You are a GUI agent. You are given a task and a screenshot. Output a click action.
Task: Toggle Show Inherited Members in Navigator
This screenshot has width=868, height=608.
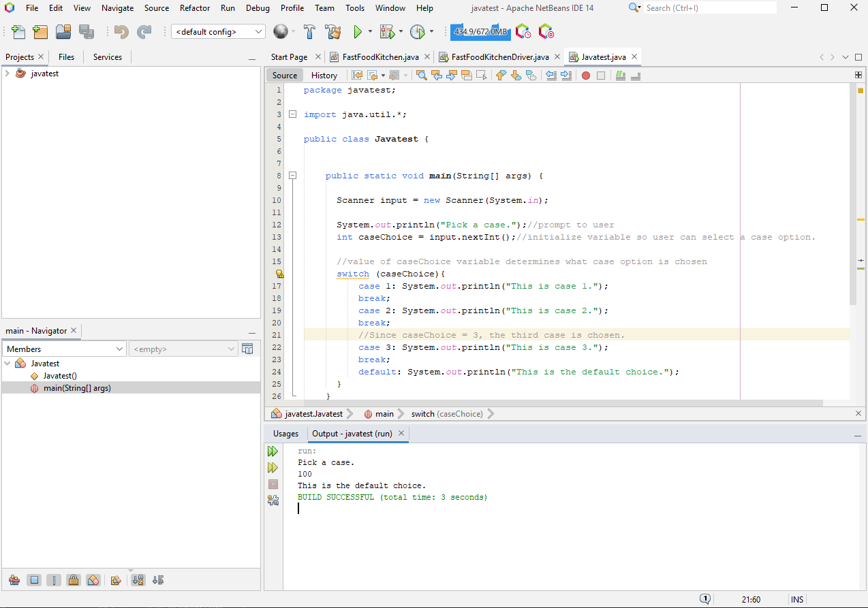tap(14, 580)
